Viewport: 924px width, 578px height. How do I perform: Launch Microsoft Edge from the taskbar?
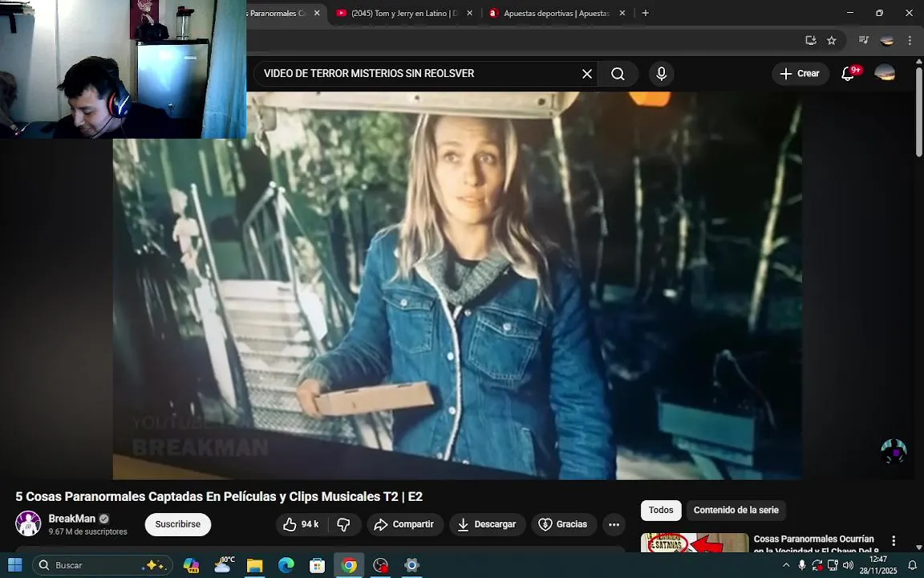pyautogui.click(x=286, y=565)
